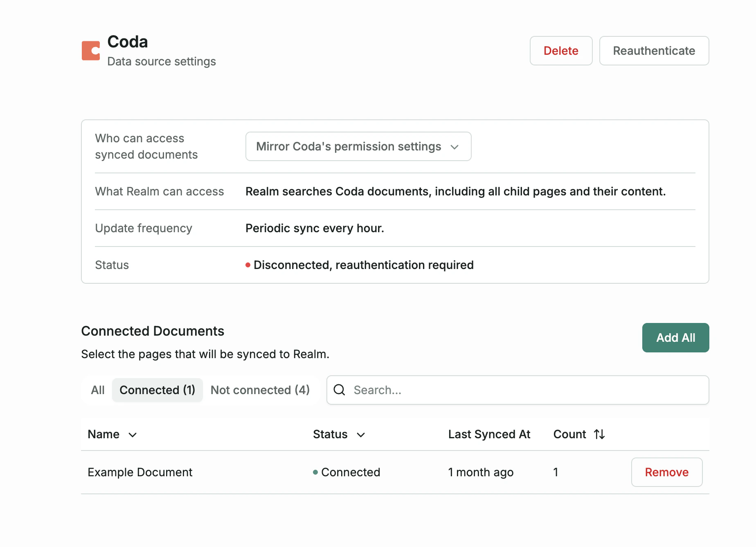Click the Count sort arrows icon
Viewport: 756px width, 547px height.
(599, 434)
